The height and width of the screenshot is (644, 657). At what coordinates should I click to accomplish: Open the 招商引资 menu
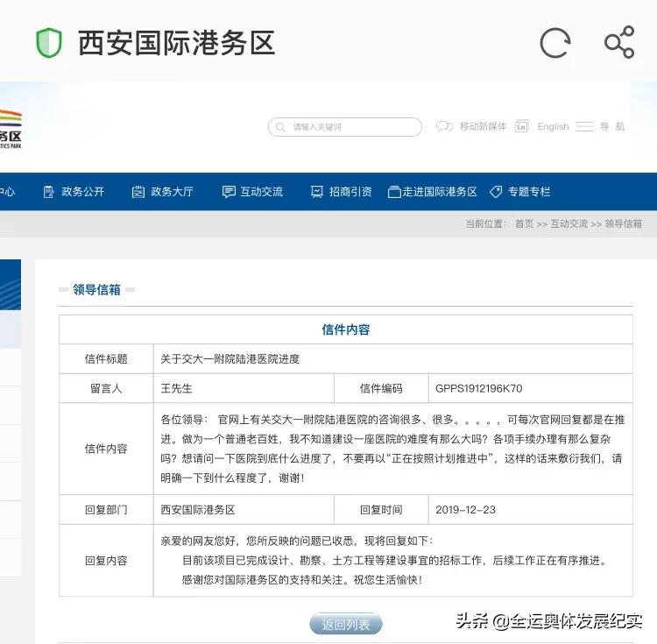(x=350, y=192)
